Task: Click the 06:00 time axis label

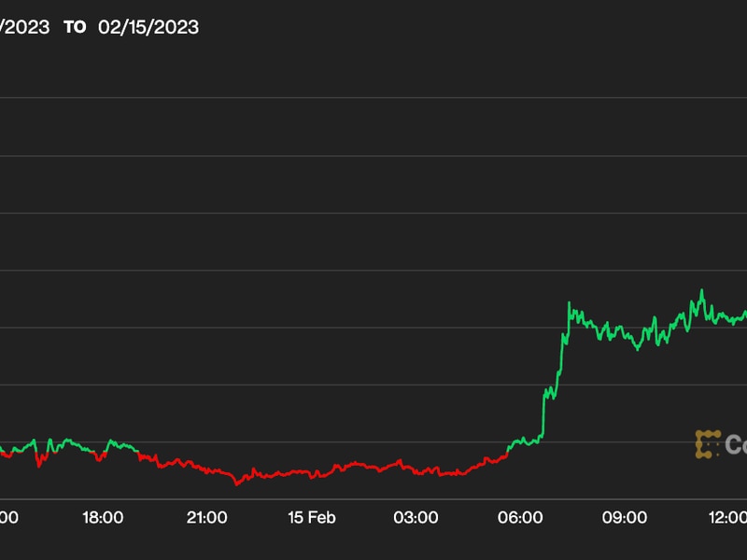Action: pos(520,517)
